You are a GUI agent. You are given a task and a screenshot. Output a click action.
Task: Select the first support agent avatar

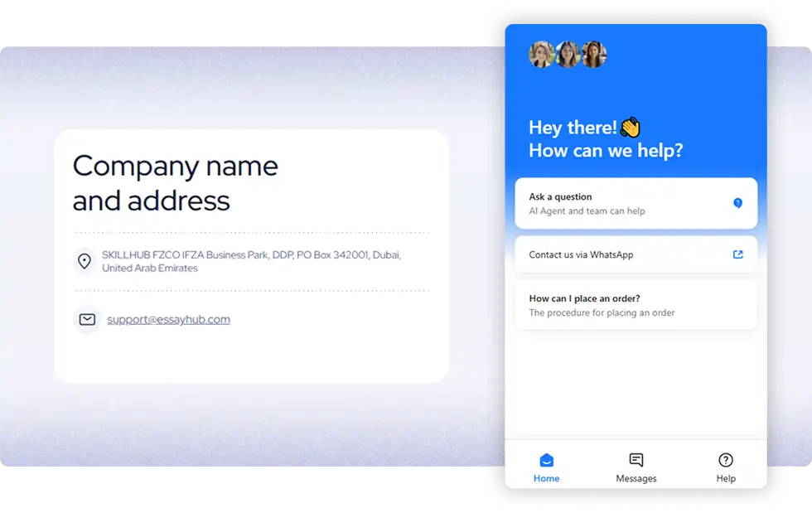point(542,55)
